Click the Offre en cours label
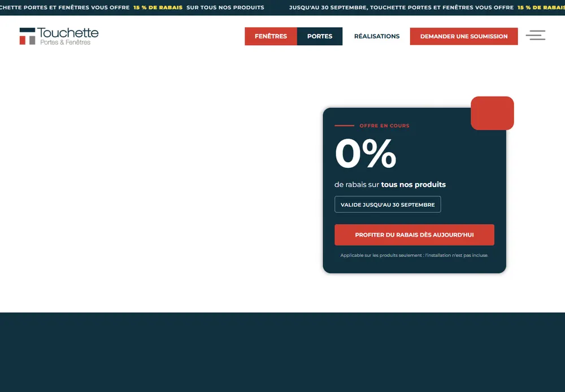The height and width of the screenshot is (392, 565). pyautogui.click(x=384, y=126)
